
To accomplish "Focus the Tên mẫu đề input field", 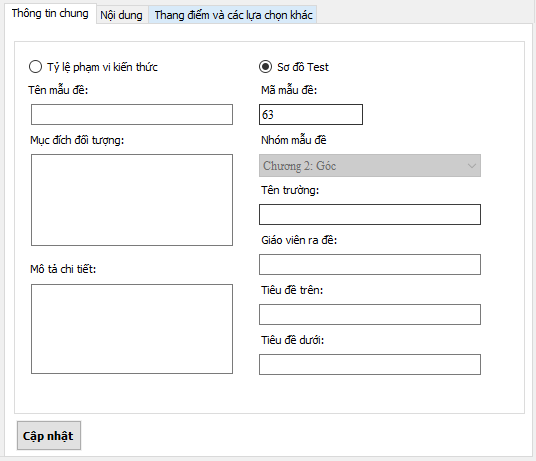I will click(132, 114).
